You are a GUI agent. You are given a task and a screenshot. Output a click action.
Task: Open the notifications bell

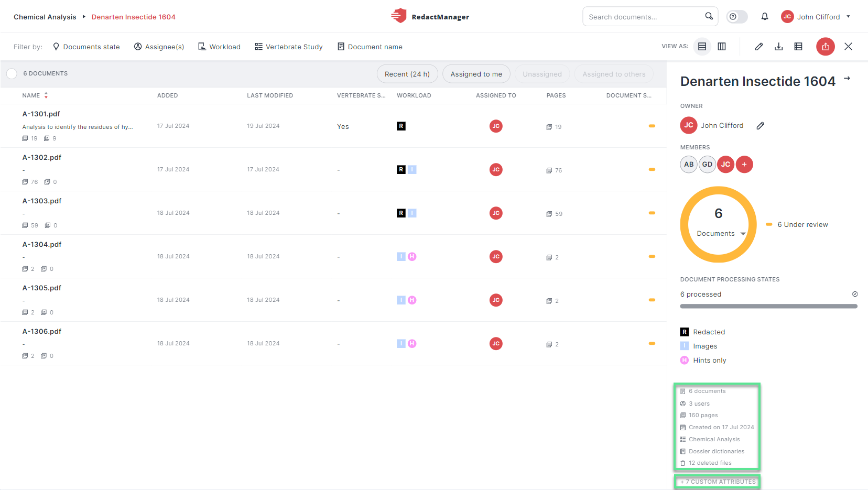pos(765,17)
